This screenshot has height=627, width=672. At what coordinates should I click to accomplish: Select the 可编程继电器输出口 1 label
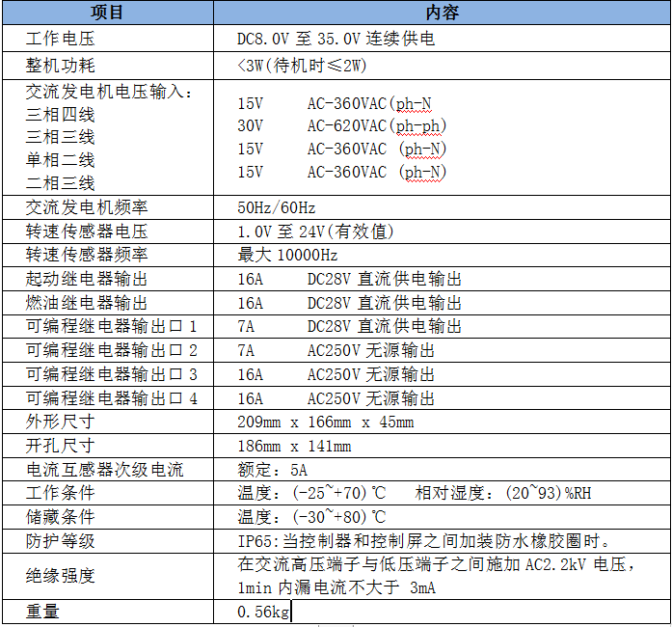[x=112, y=326]
